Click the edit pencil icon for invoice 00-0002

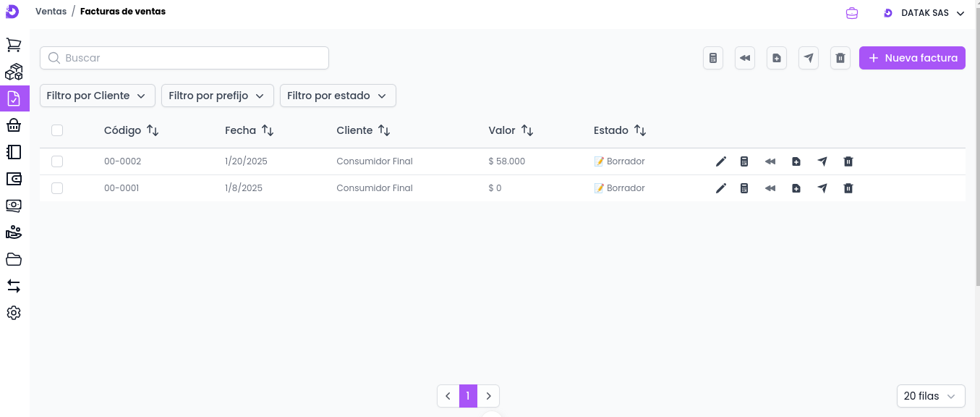pyautogui.click(x=720, y=161)
